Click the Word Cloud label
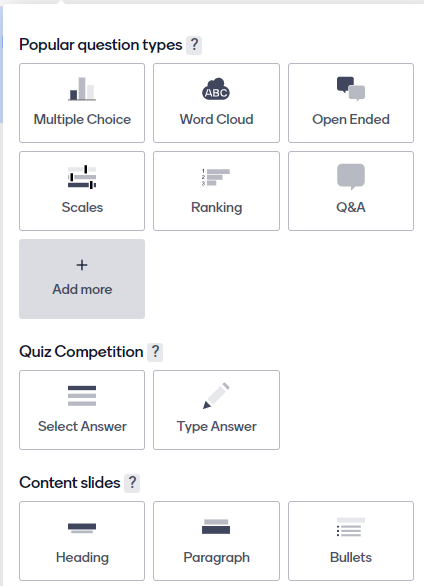The image size is (424, 586). tap(216, 119)
